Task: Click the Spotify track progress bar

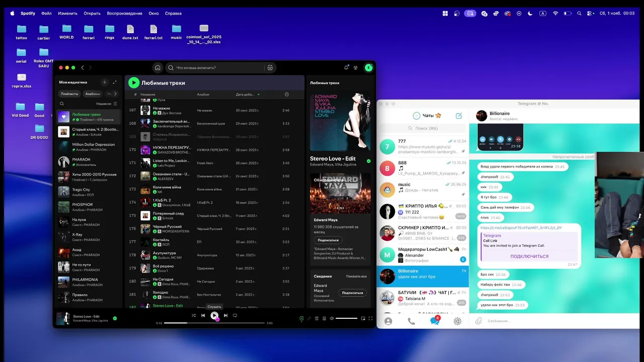Action: click(x=214, y=323)
